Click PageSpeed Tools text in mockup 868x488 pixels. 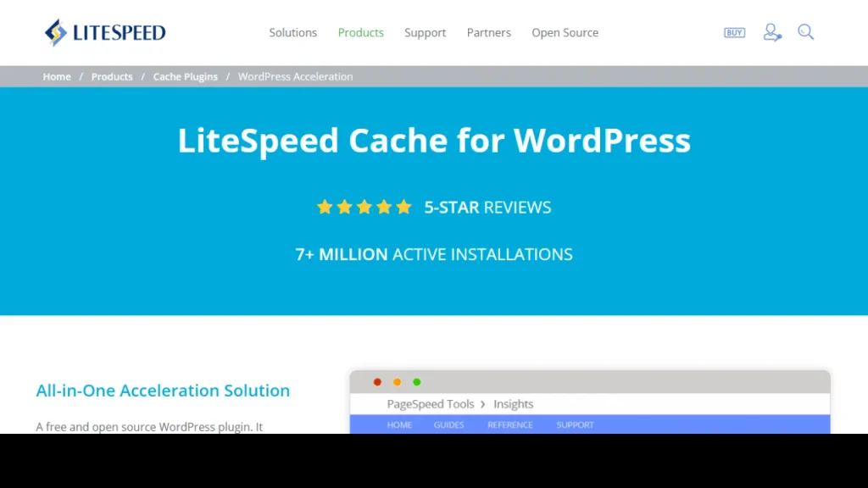click(430, 404)
